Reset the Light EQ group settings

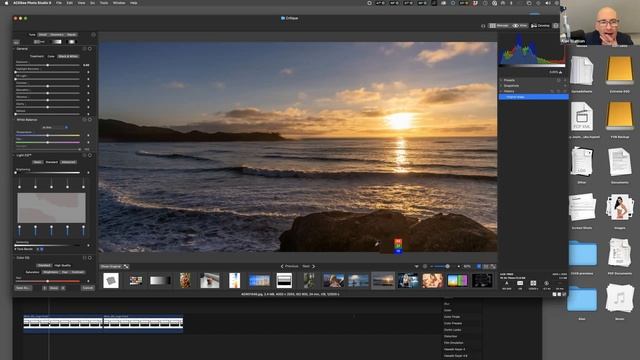(x=90, y=155)
